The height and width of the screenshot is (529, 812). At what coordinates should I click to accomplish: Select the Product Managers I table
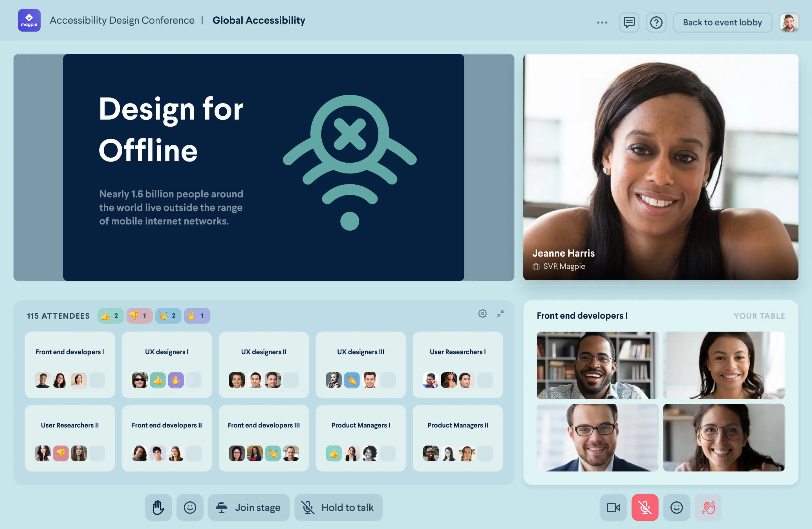tap(361, 438)
